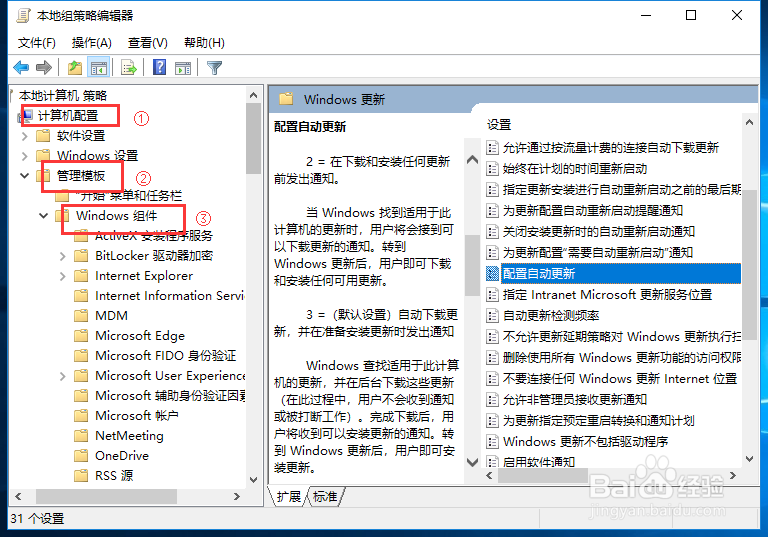Click the policy icon beside 允许非管理员接收更新通知
Screen dimensions: 768x537
pos(492,400)
